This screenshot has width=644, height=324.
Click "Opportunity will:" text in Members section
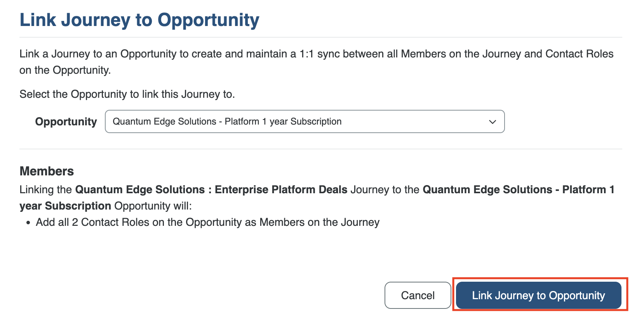point(153,206)
